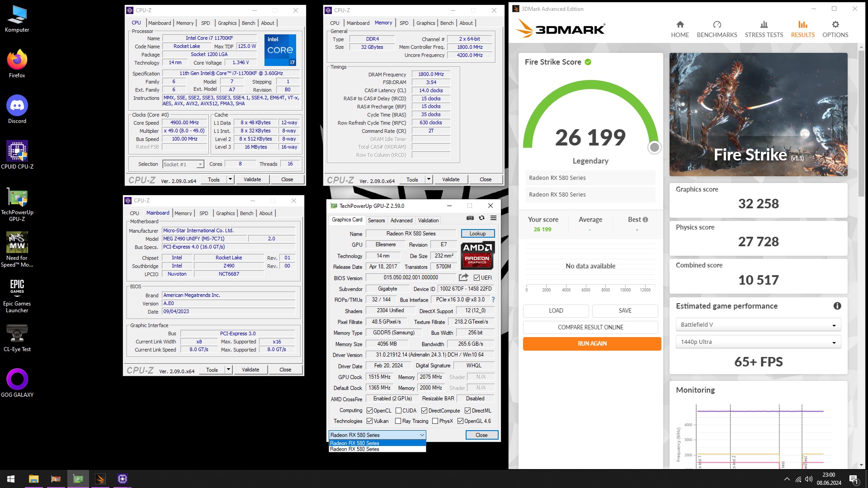Image resolution: width=868 pixels, height=488 pixels.
Task: Select the Need for Speed desktop icon
Action: (17, 249)
